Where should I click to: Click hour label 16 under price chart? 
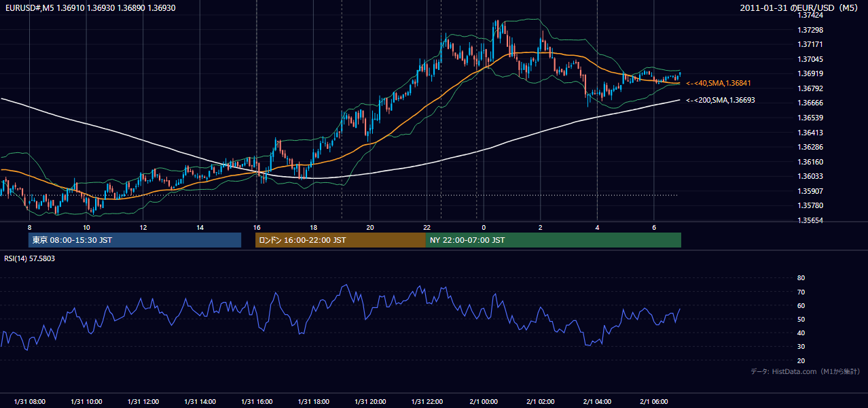[x=256, y=227]
